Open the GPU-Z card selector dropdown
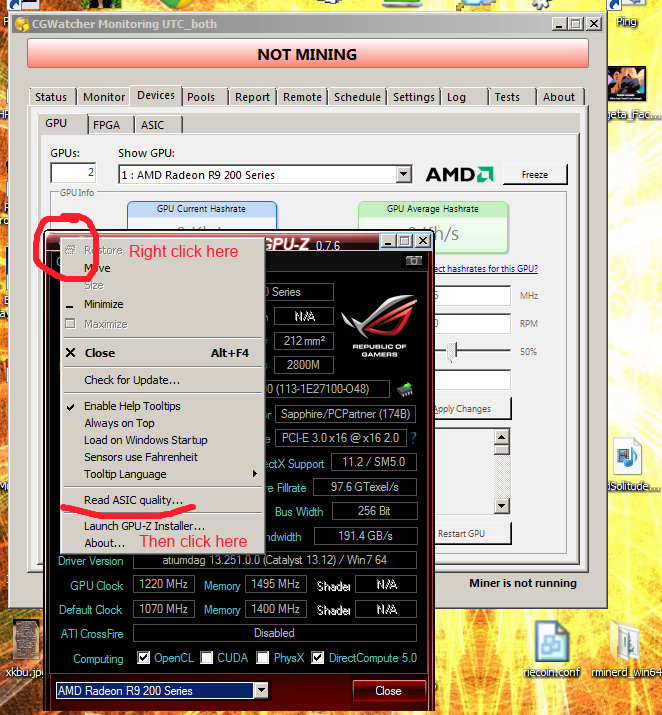This screenshot has height=715, width=662. (261, 690)
